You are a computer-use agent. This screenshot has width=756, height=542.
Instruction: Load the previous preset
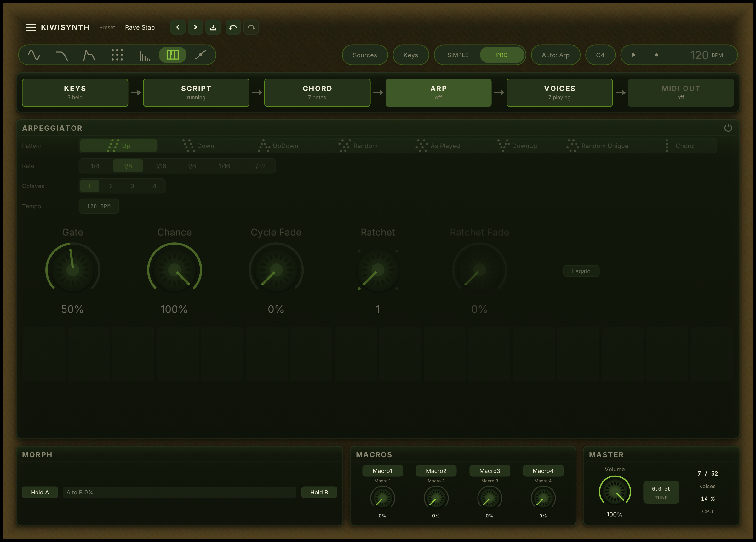[x=178, y=27]
